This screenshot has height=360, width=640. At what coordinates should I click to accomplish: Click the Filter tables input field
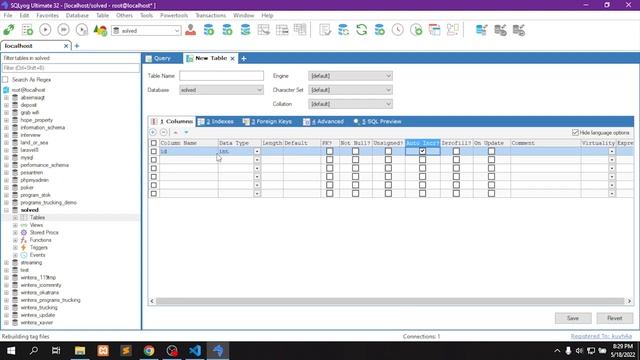70,68
